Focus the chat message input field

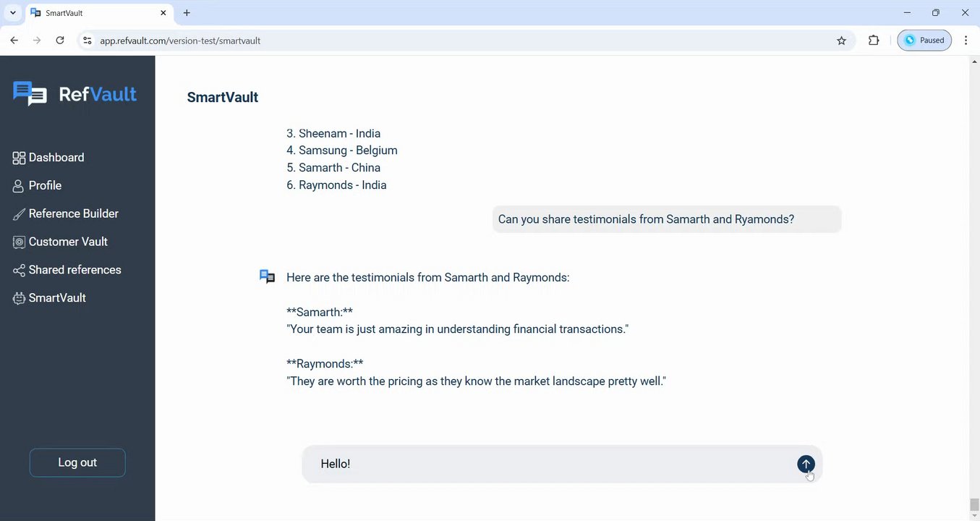[x=562, y=464]
